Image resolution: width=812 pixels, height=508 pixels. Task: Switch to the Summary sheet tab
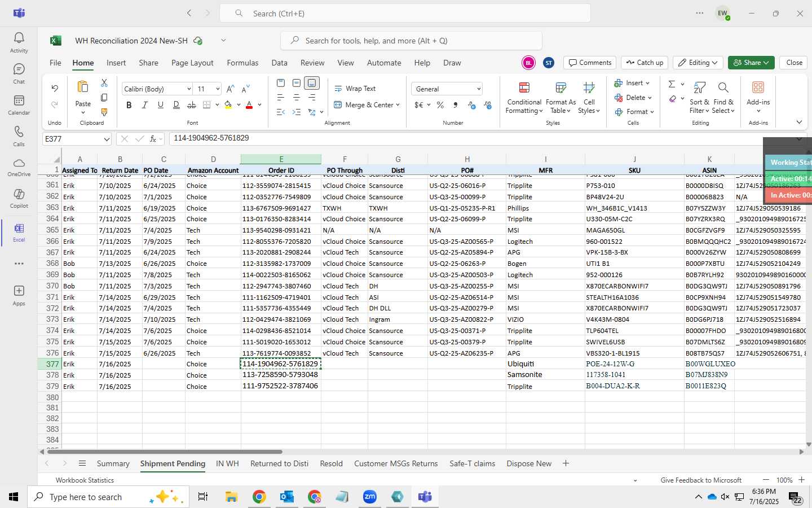click(x=113, y=463)
